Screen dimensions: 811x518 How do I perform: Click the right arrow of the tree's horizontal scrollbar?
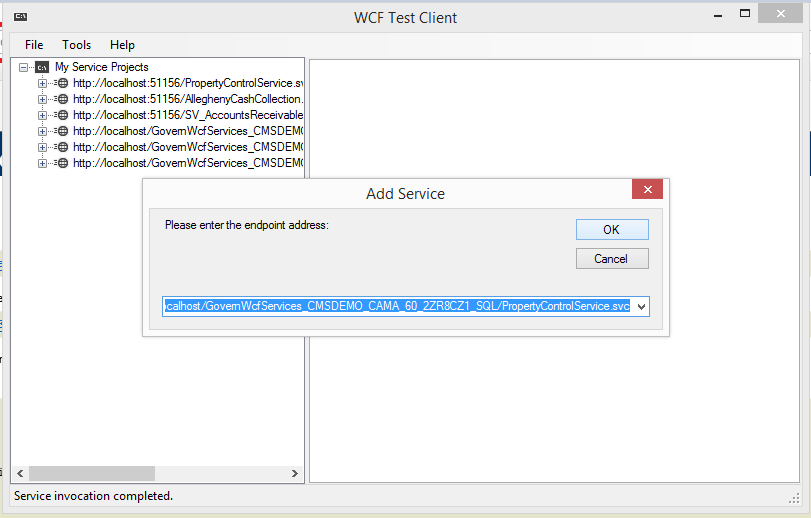pyautogui.click(x=295, y=473)
